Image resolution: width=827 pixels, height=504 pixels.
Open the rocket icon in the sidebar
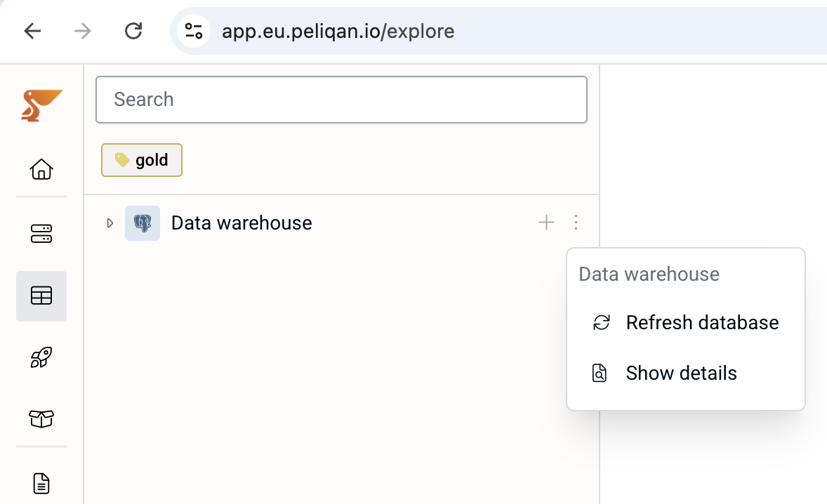(x=41, y=357)
